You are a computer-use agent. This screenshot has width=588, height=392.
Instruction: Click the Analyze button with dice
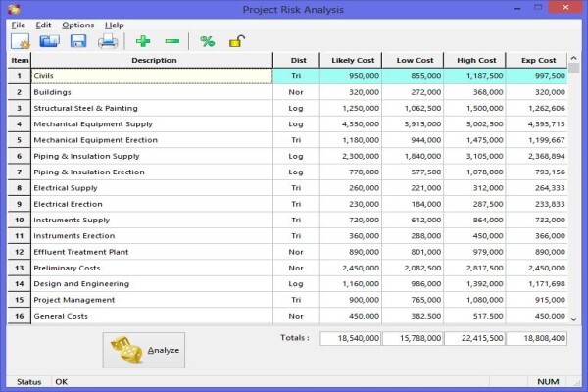pos(144,350)
